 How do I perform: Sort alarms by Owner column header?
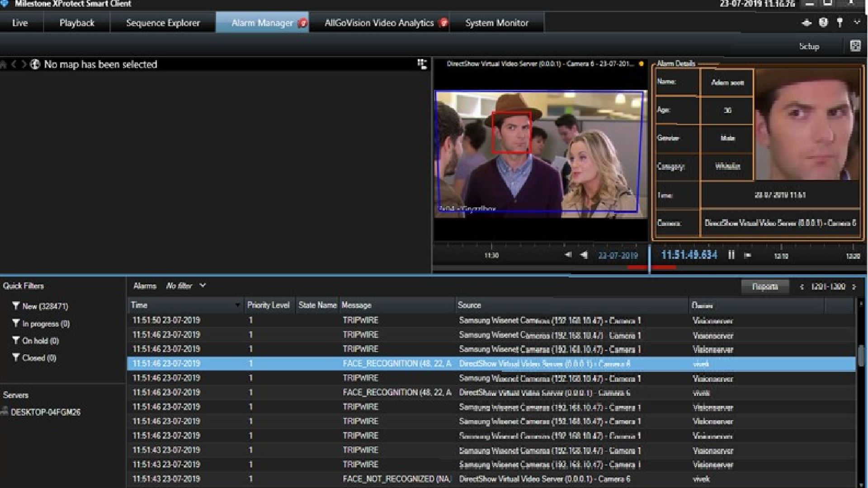click(x=757, y=305)
